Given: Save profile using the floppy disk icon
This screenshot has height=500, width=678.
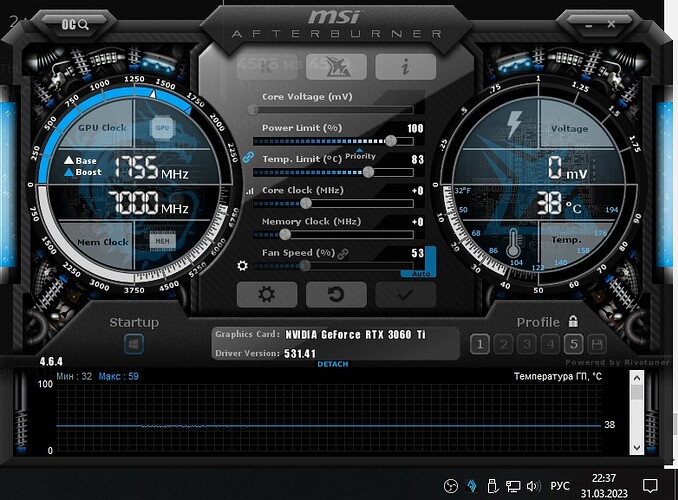Looking at the screenshot, I should (597, 344).
